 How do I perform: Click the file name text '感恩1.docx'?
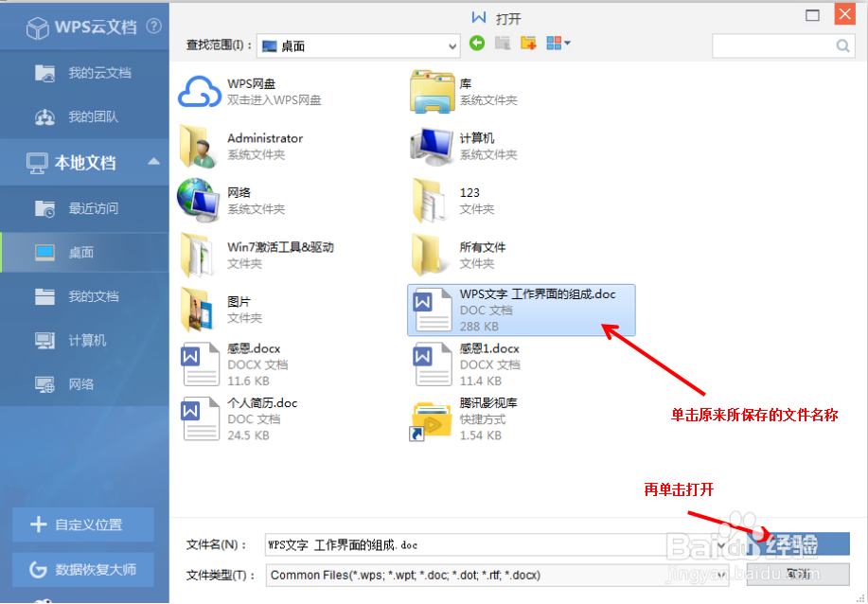489,348
